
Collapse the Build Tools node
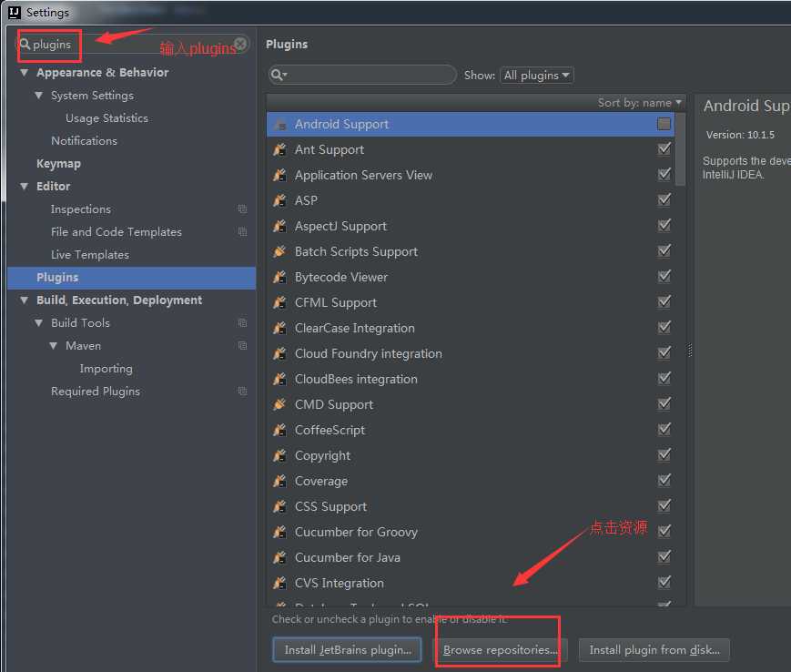pyautogui.click(x=39, y=323)
